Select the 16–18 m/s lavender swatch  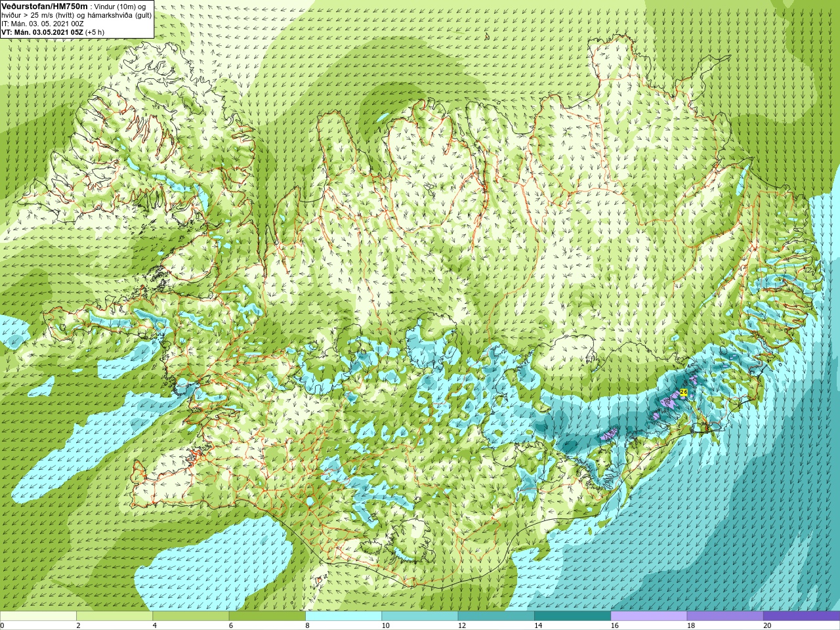tap(649, 616)
